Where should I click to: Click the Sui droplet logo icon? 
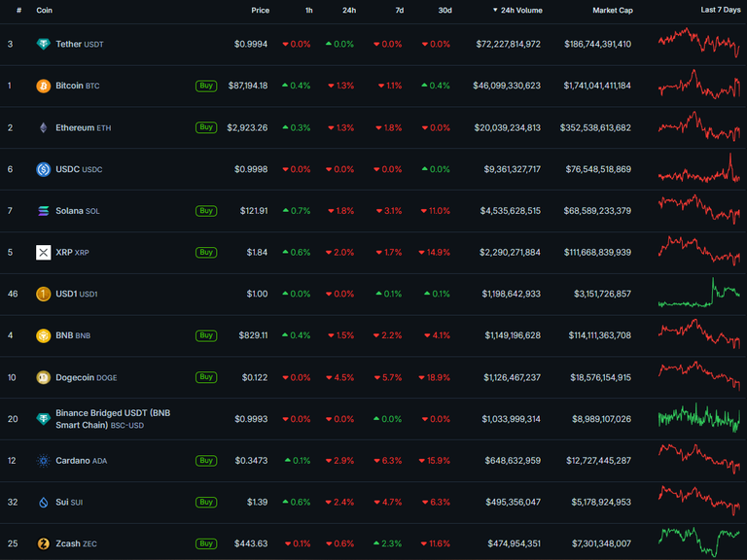(44, 503)
